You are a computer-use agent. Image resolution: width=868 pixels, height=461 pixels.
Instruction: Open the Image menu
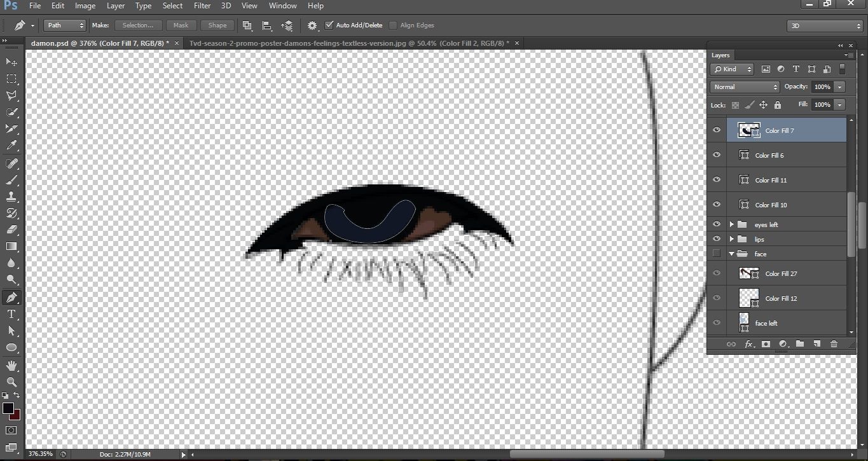[85, 6]
